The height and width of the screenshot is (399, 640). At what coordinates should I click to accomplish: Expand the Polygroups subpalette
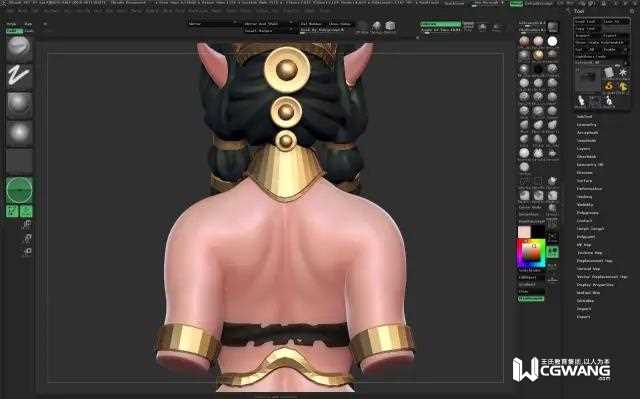tap(587, 213)
